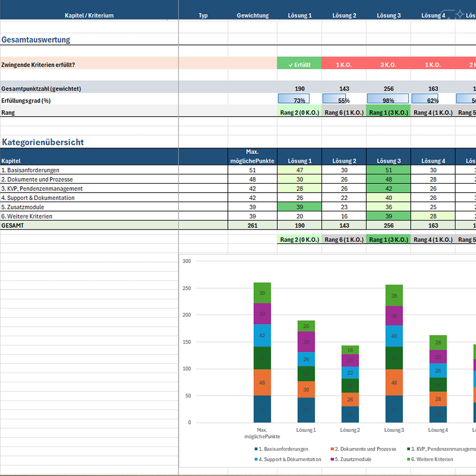Click the 73% data bar cell

(x=299, y=99)
